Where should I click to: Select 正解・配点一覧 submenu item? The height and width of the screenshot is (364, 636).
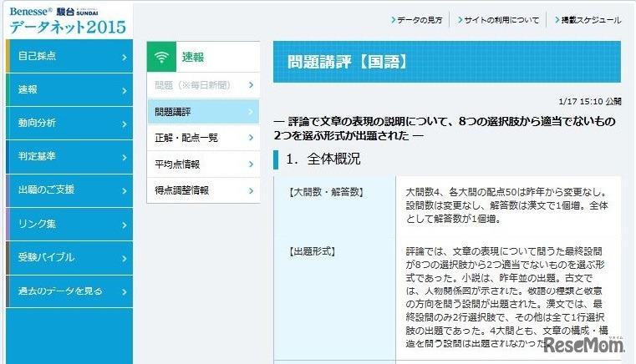click(203, 138)
